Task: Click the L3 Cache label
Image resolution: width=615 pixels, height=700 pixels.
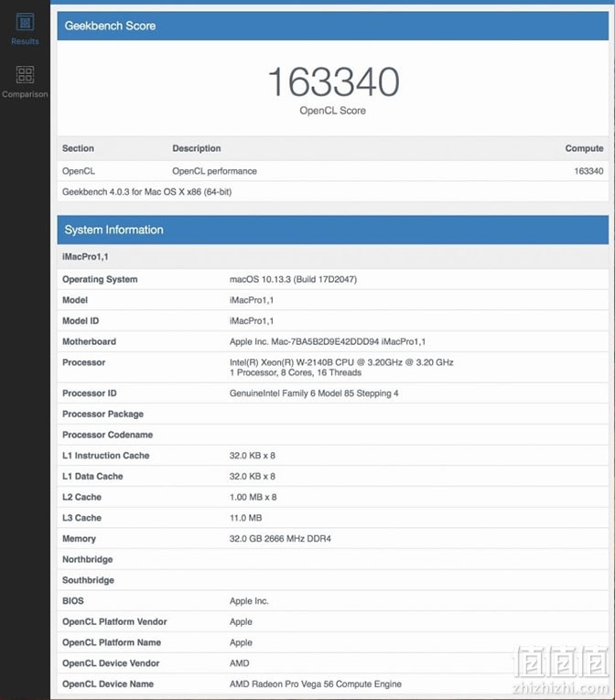Action: coord(81,518)
